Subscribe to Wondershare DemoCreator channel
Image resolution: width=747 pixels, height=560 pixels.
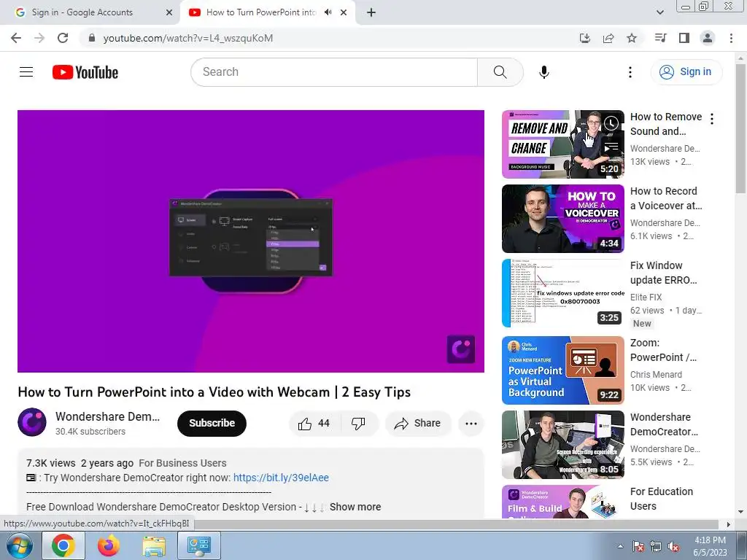click(212, 423)
